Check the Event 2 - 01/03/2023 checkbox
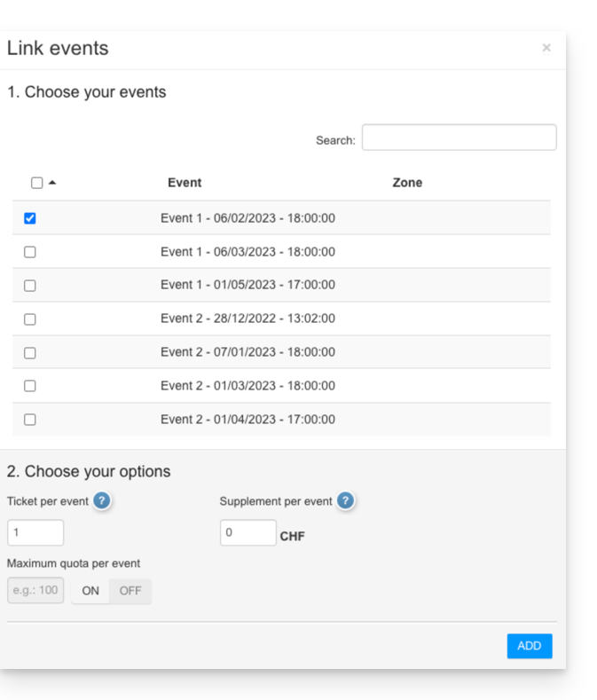 click(x=30, y=386)
